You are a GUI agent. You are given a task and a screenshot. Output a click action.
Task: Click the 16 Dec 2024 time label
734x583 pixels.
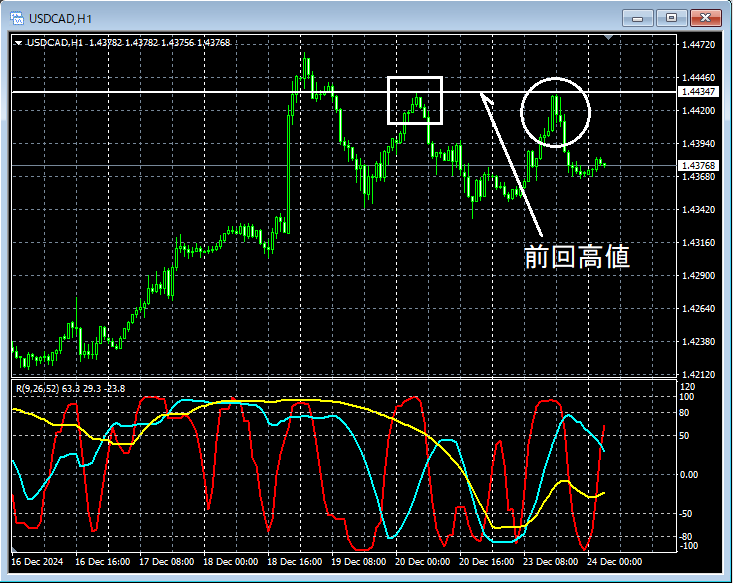click(x=37, y=561)
